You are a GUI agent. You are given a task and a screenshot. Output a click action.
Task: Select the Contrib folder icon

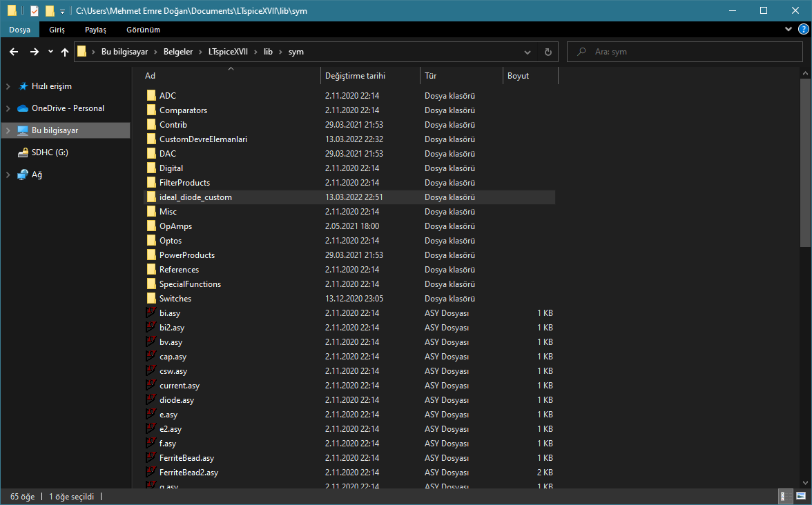click(151, 125)
